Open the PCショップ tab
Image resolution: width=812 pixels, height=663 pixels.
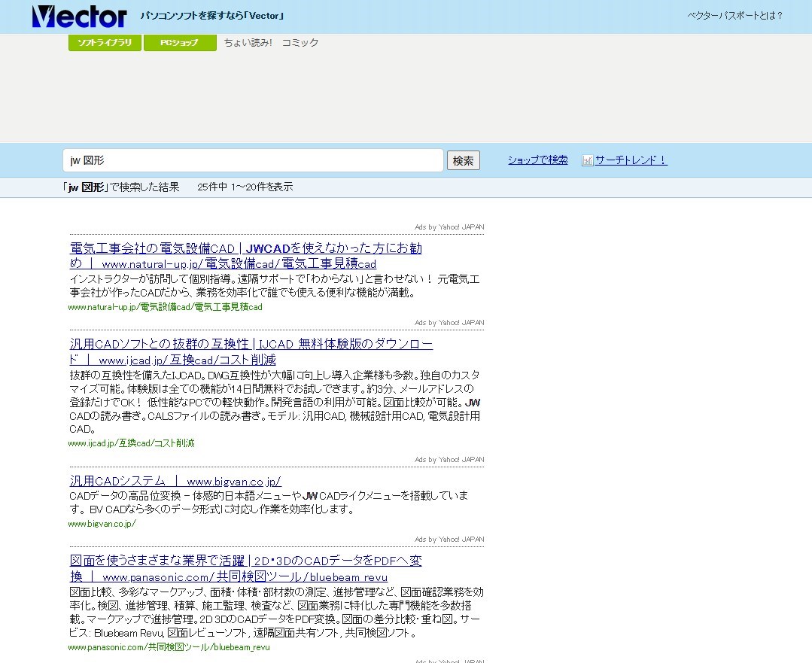(x=180, y=42)
